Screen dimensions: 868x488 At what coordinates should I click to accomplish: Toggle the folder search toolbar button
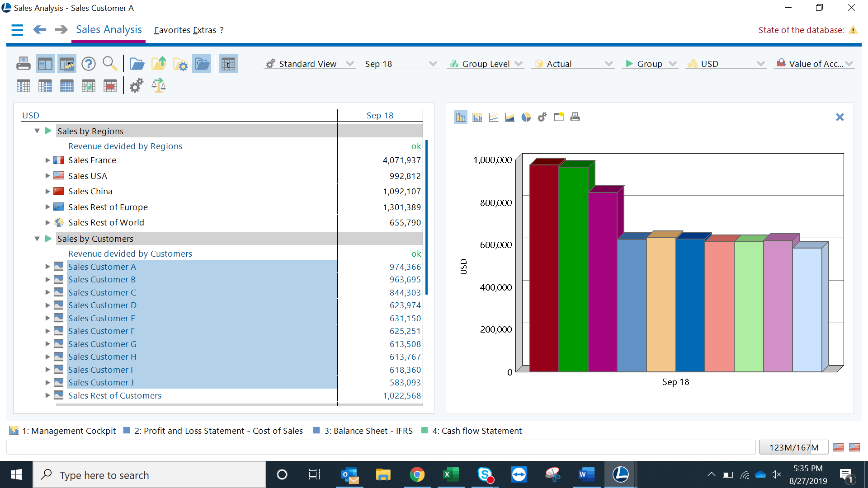[x=202, y=64]
